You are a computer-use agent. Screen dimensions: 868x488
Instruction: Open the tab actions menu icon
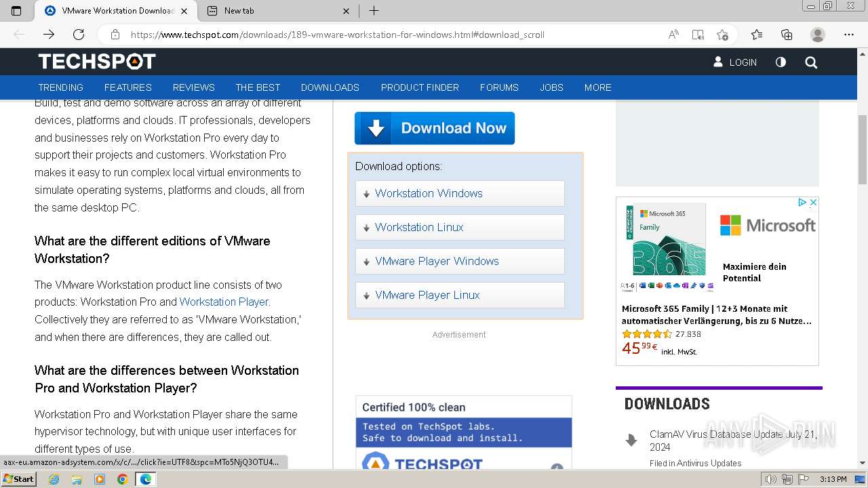(16, 11)
